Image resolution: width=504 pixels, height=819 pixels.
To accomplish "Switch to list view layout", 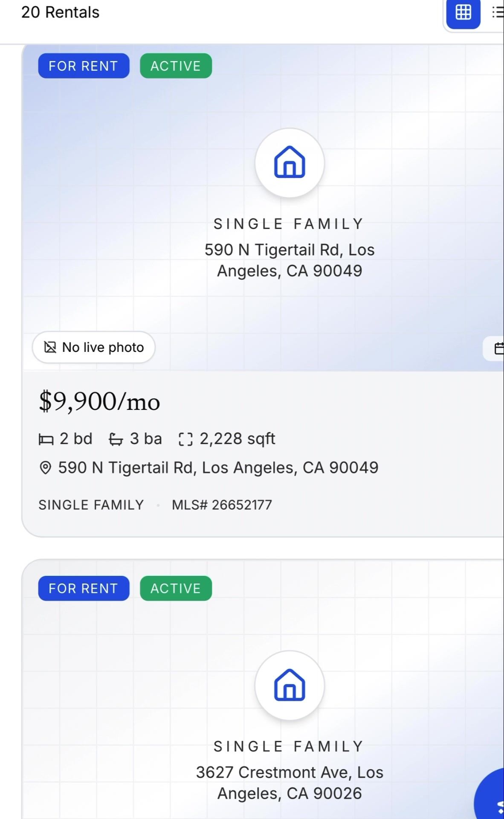I will tap(497, 12).
